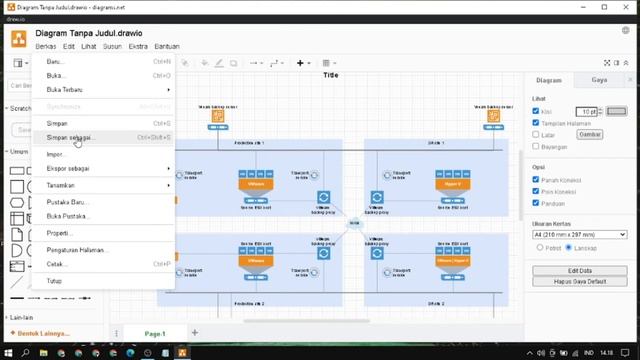Click Simpan sebagai menu entry
The height and width of the screenshot is (360, 640).
pos(103,138)
